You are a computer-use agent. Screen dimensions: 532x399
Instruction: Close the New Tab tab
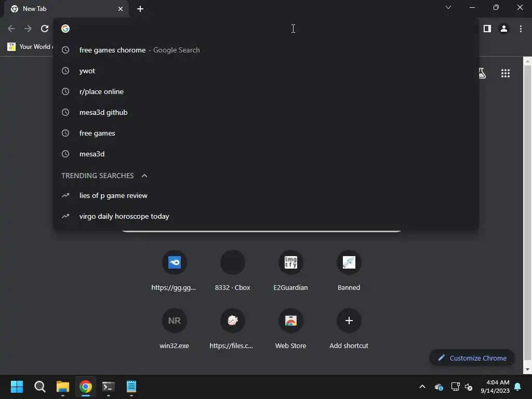coord(121,9)
